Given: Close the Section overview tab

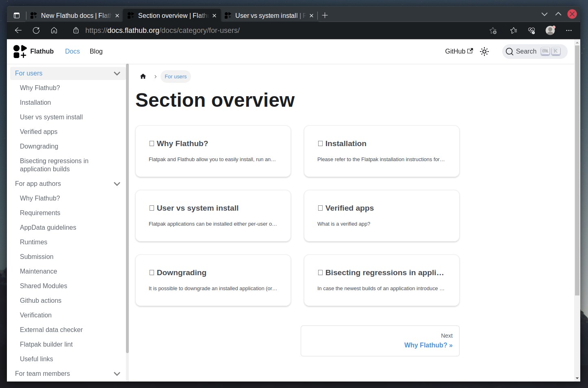Looking at the screenshot, I should pos(214,15).
